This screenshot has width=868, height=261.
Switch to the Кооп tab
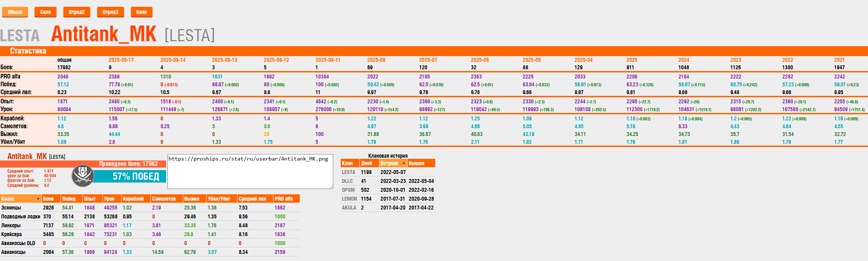tap(142, 12)
